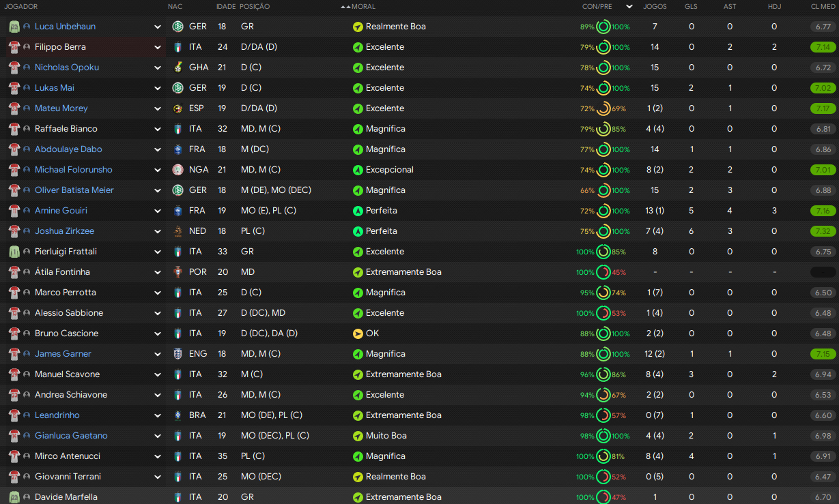
Task: Sort the list by the JOGOS column
Action: [x=655, y=6]
